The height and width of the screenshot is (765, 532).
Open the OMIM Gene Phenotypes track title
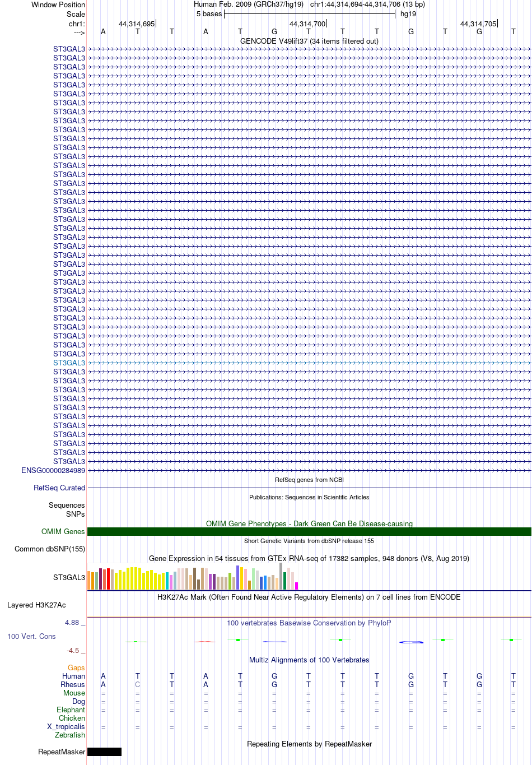coord(309,523)
